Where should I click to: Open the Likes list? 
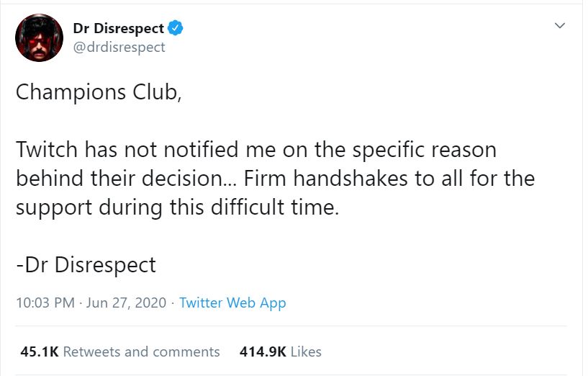307,352
